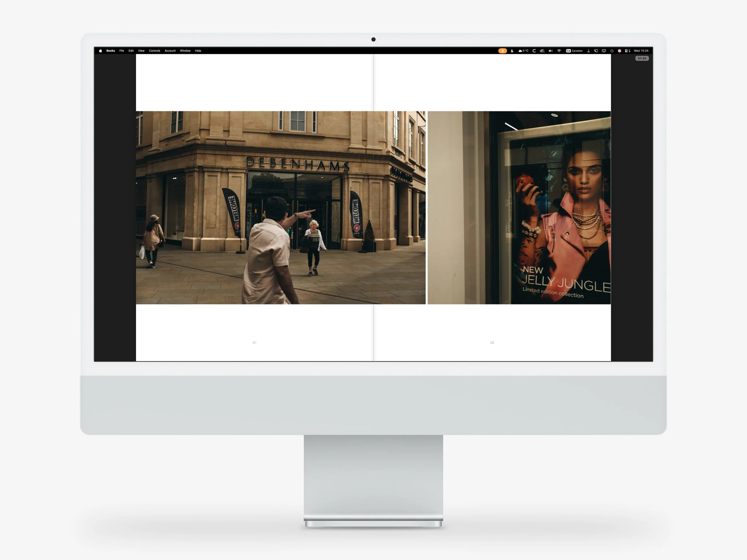Open the Apple menu
747x560 pixels.
tap(100, 51)
